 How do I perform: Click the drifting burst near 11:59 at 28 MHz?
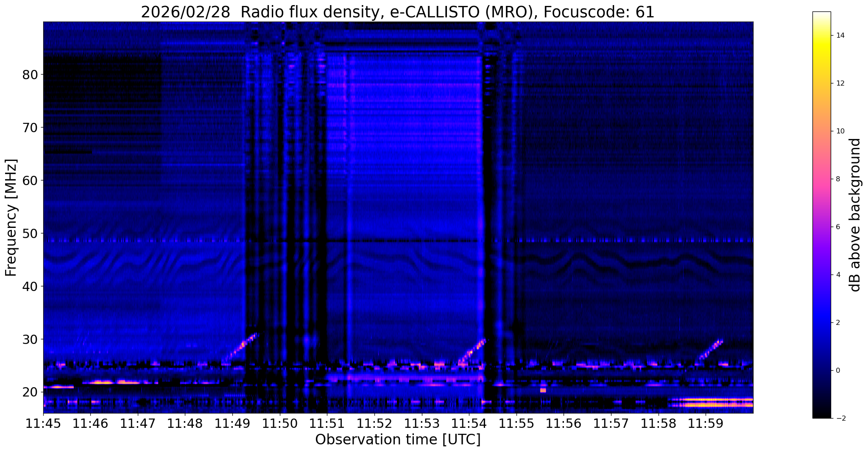click(711, 350)
